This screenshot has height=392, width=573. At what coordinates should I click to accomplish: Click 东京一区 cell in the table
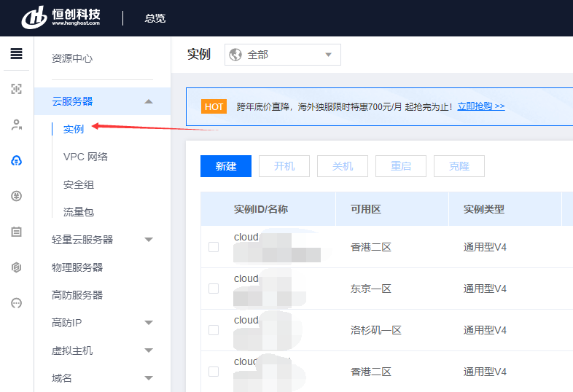(371, 289)
